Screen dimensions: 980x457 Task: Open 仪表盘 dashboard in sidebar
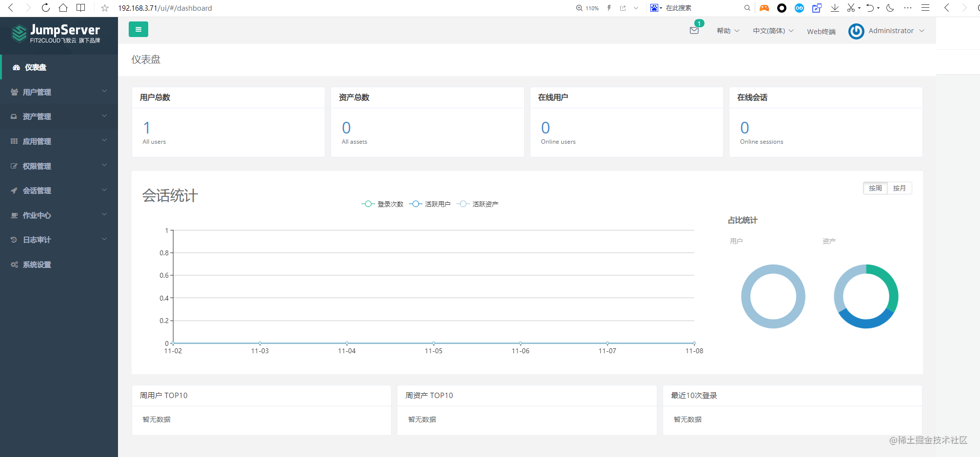click(x=59, y=67)
